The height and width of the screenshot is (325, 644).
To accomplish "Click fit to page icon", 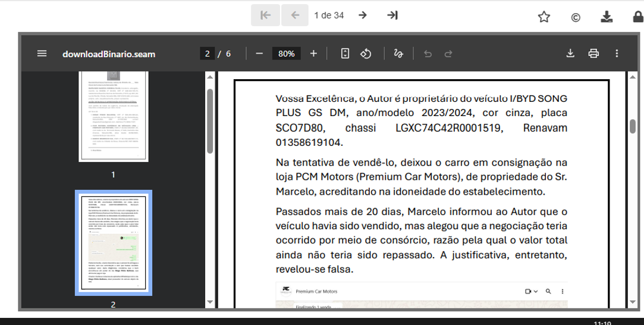I will click(x=345, y=54).
